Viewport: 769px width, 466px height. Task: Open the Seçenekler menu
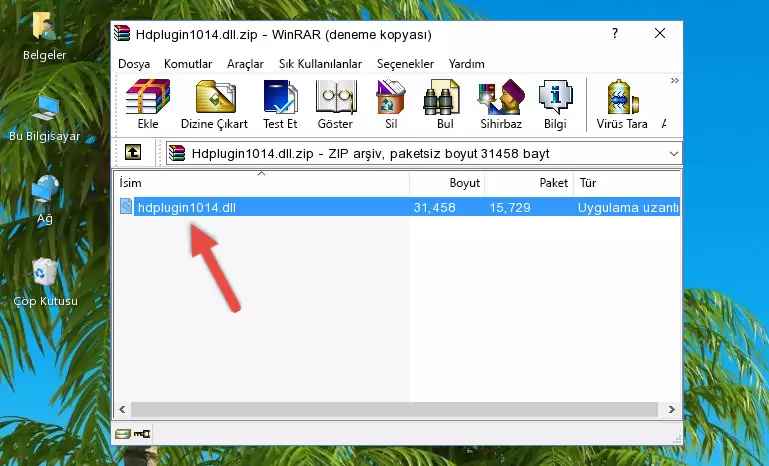click(405, 64)
